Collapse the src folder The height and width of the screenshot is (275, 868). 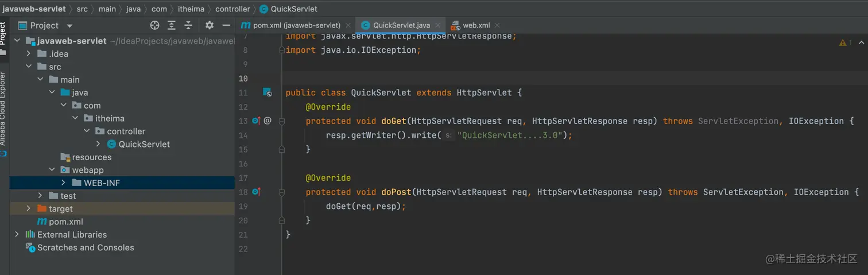(29, 67)
